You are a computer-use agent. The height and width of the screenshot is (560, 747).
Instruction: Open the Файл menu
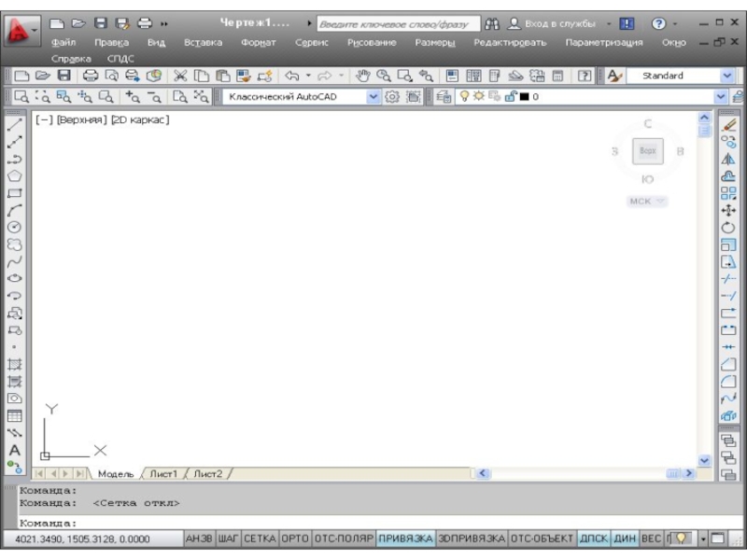[63, 42]
